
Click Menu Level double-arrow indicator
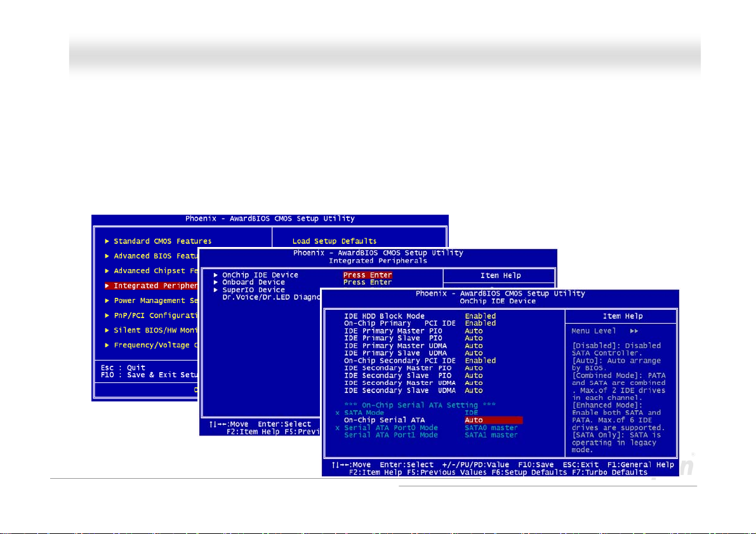(634, 331)
